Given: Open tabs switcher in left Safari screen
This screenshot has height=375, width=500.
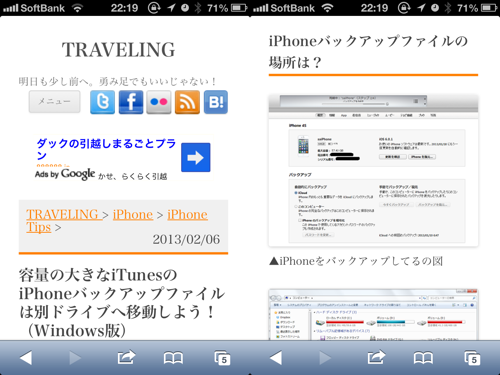Looking at the screenshot, I should [222, 358].
